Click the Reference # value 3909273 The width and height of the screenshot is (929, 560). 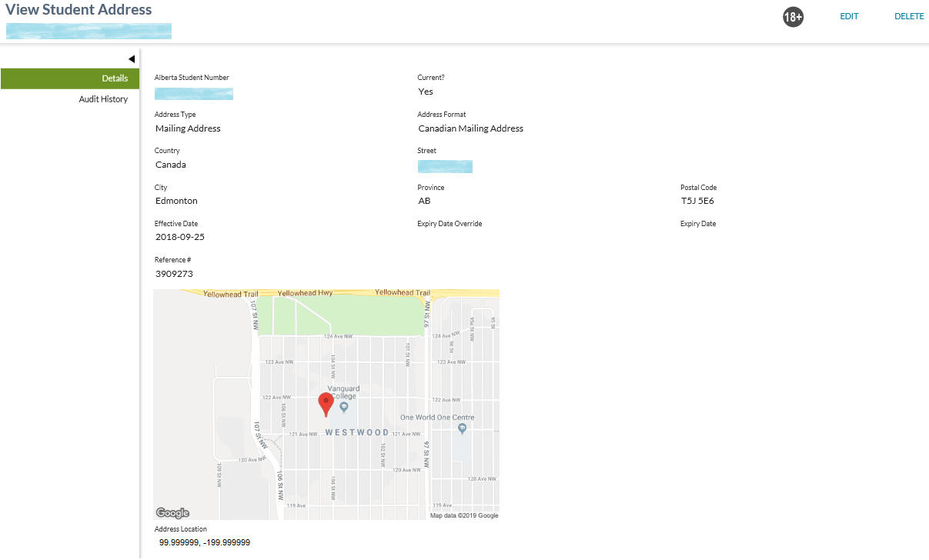point(174,274)
